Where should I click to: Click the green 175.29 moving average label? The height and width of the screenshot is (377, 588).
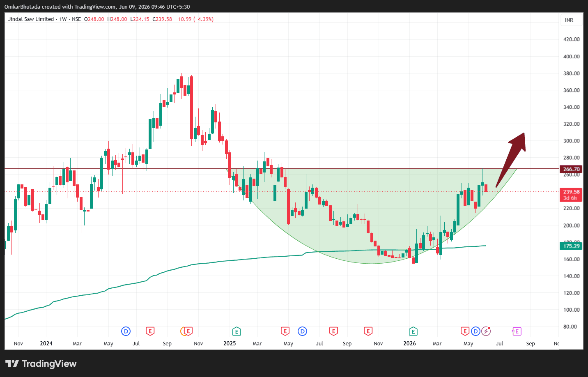(x=571, y=246)
